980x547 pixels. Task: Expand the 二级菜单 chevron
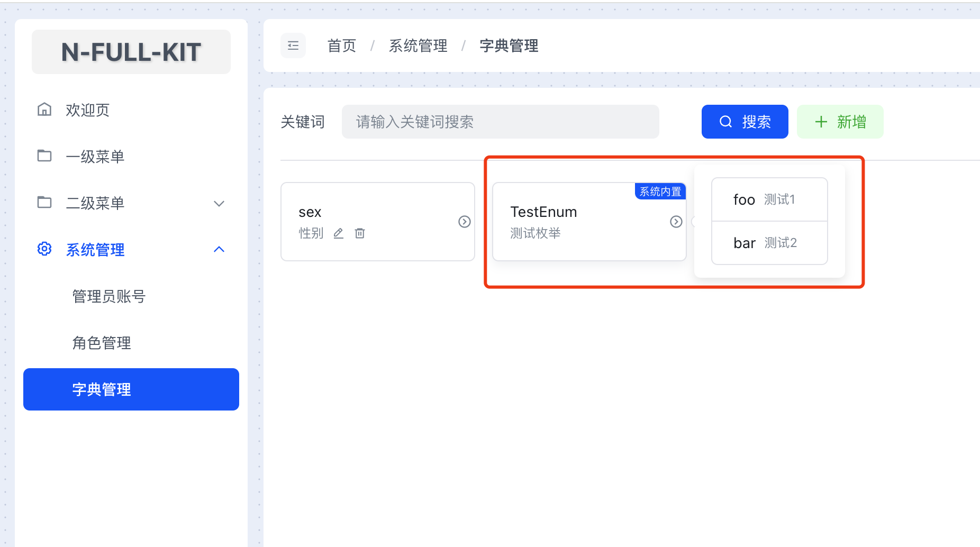219,203
